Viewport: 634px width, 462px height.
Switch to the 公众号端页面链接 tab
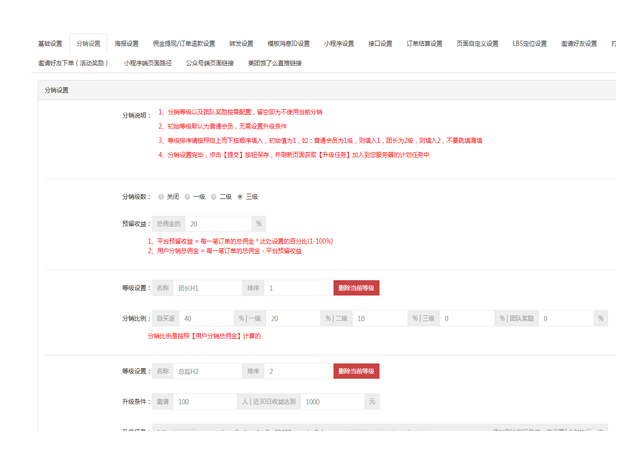(210, 63)
